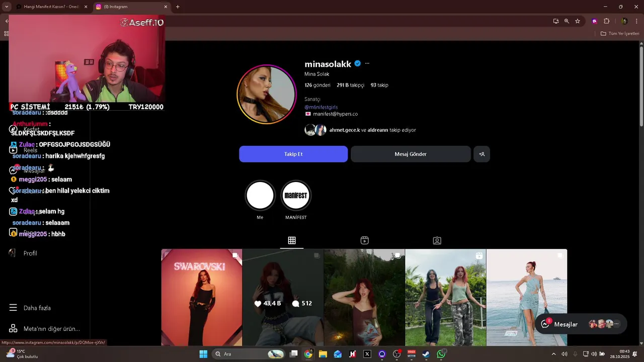The image size is (644, 362).
Task: Open the Windows Start menu
Action: [203, 354]
